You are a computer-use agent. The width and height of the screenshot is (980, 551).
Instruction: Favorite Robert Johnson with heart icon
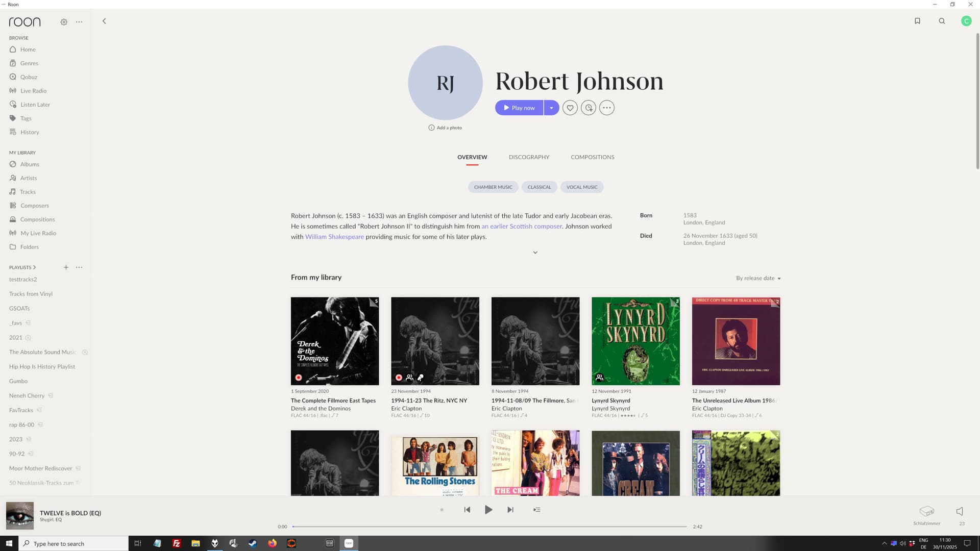(x=570, y=108)
